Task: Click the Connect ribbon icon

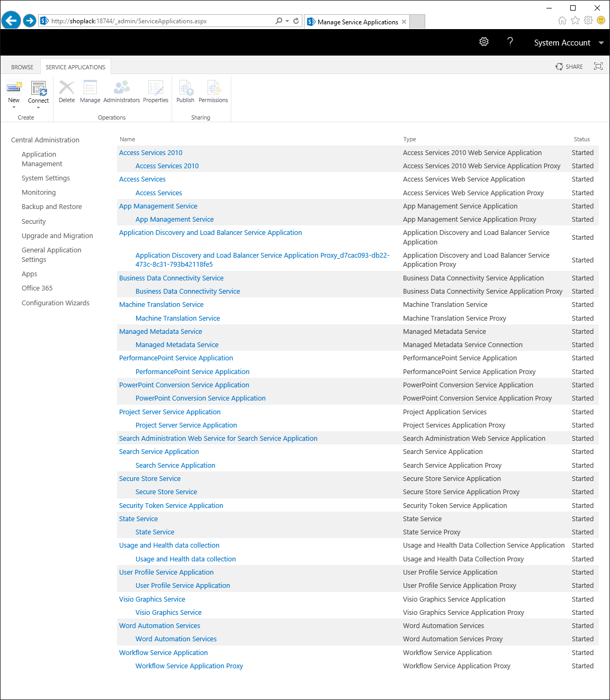Action: coord(39,88)
